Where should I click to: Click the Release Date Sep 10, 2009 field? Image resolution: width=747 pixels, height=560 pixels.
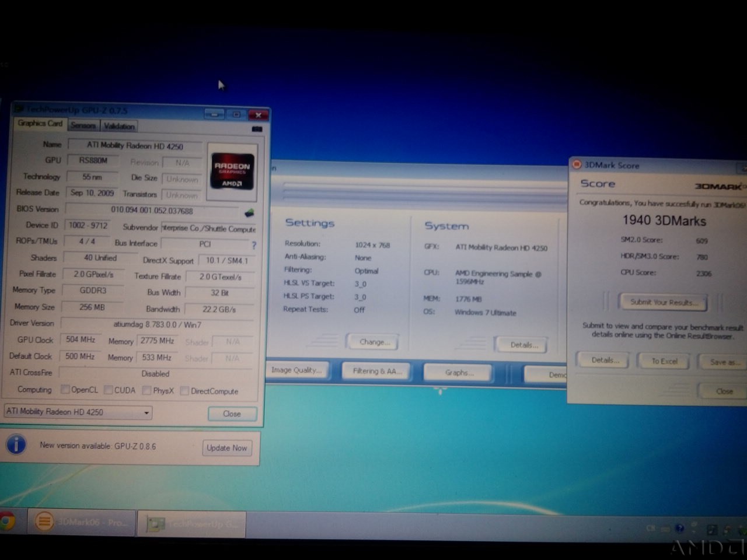(x=92, y=192)
